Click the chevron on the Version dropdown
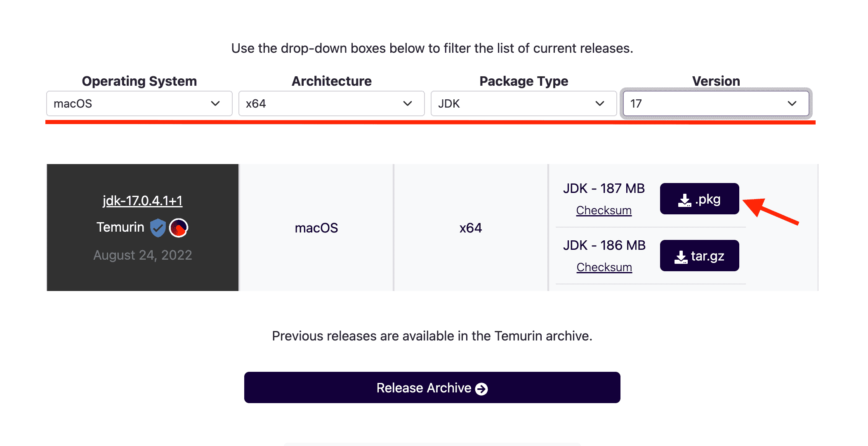 coord(792,103)
